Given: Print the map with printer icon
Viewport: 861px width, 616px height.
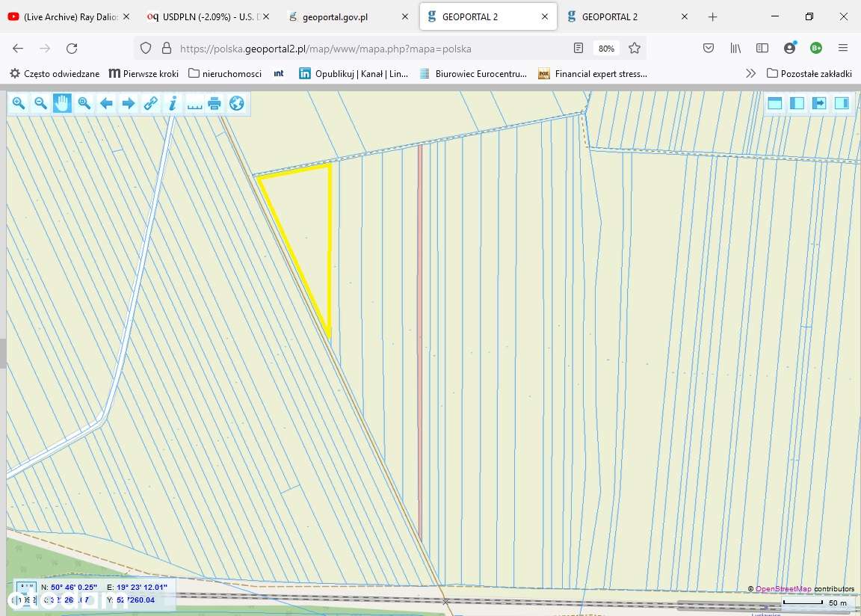Looking at the screenshot, I should coord(215,103).
